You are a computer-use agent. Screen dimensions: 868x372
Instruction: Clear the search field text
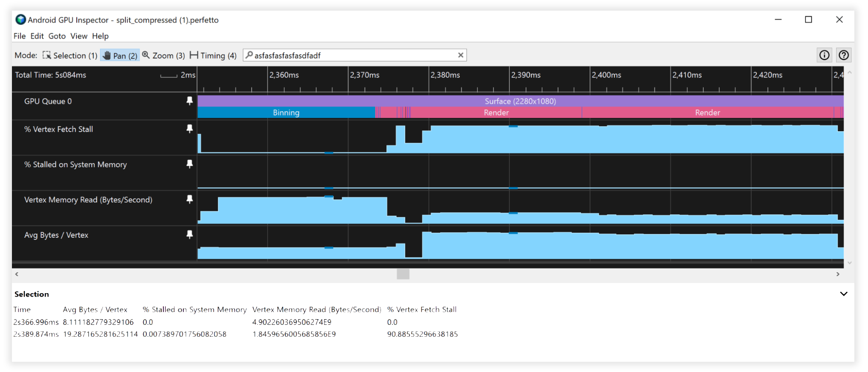[x=460, y=55]
